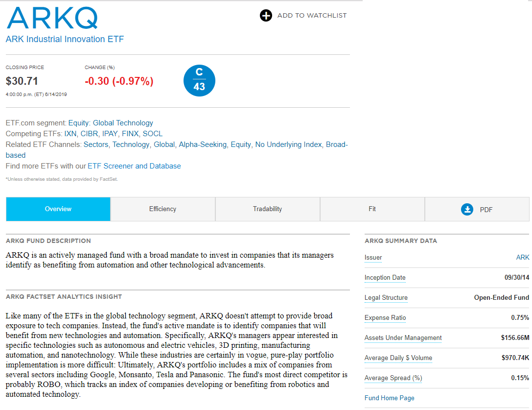The image size is (532, 410).
Task: Open competing ETF IXN
Action: click(70, 134)
